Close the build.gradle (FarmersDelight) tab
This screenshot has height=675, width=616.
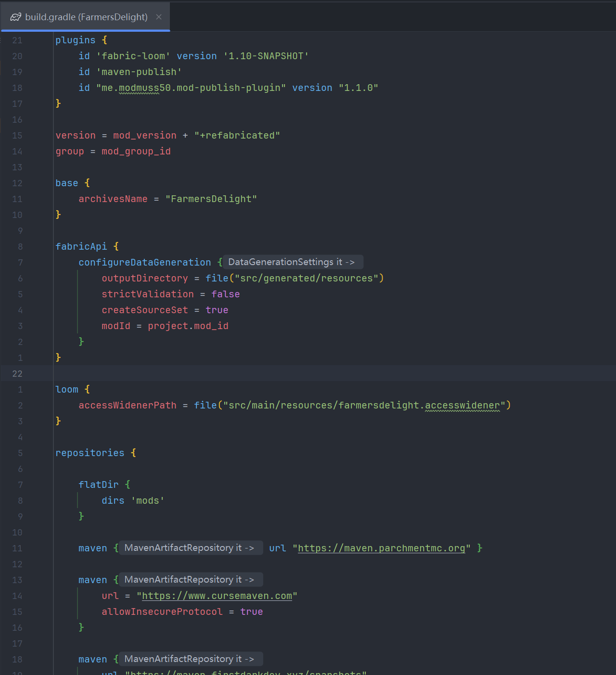tap(159, 17)
